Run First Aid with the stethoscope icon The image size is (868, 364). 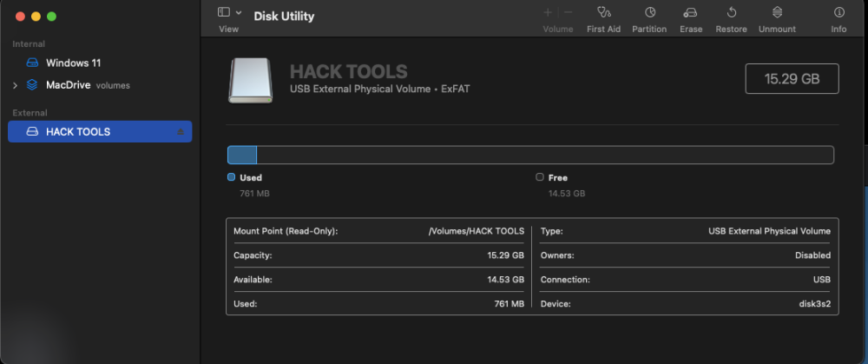[603, 12]
